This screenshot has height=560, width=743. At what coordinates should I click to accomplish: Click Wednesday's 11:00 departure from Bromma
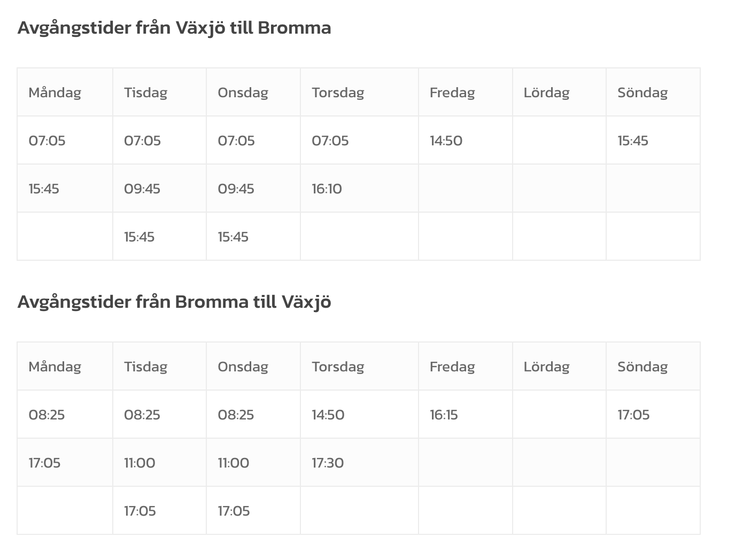pos(233,463)
